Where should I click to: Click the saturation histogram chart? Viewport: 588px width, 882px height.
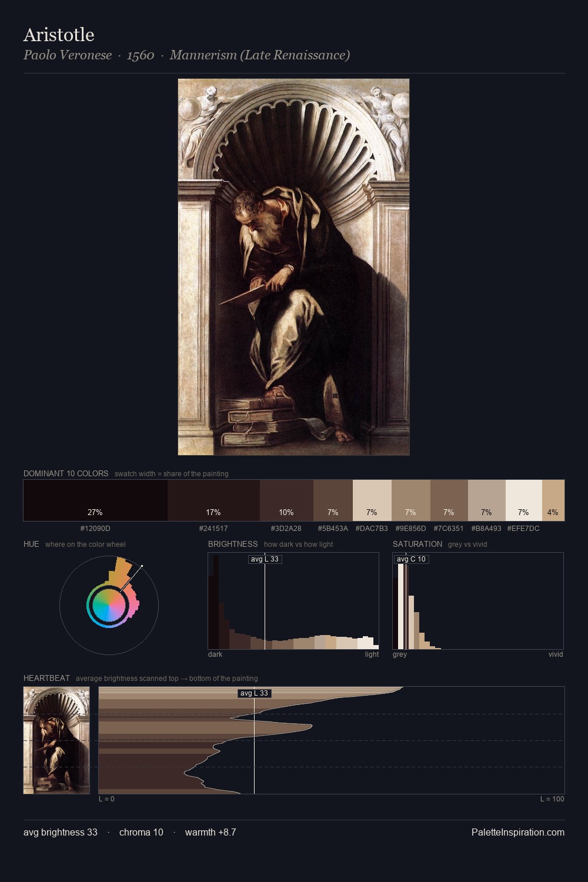click(478, 601)
